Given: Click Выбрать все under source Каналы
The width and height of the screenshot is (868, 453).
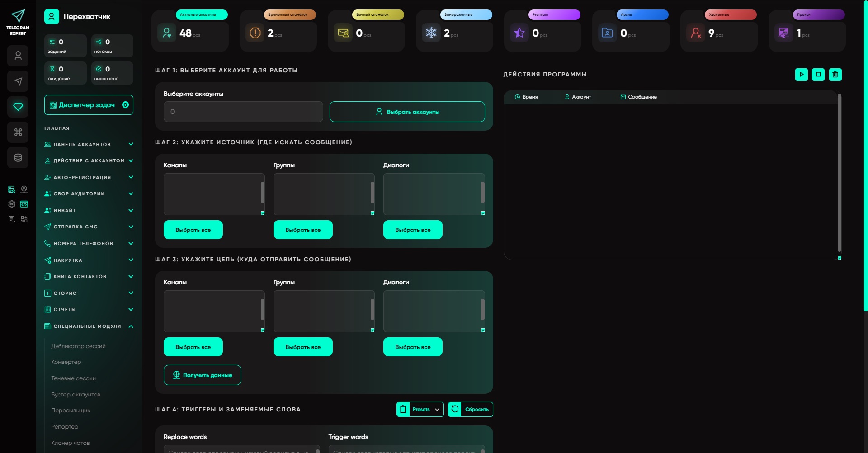Looking at the screenshot, I should [193, 230].
